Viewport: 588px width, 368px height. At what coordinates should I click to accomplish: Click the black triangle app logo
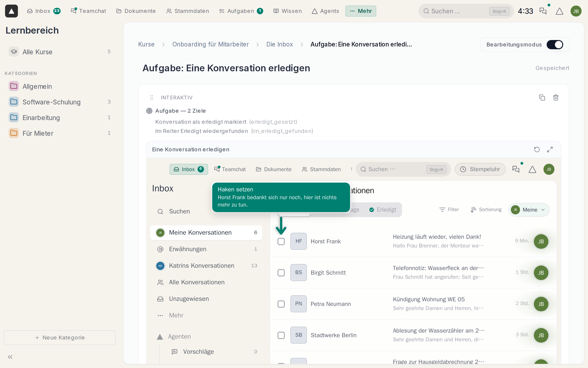pyautogui.click(x=11, y=11)
